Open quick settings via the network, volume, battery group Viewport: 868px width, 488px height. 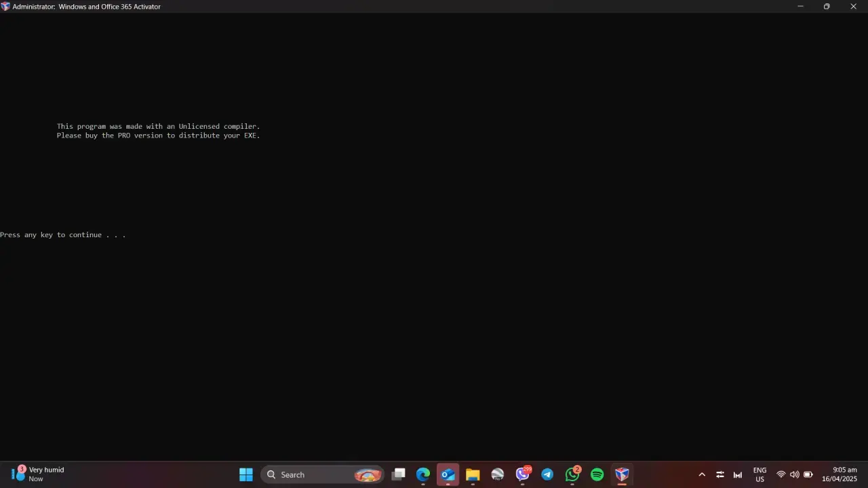tap(795, 474)
